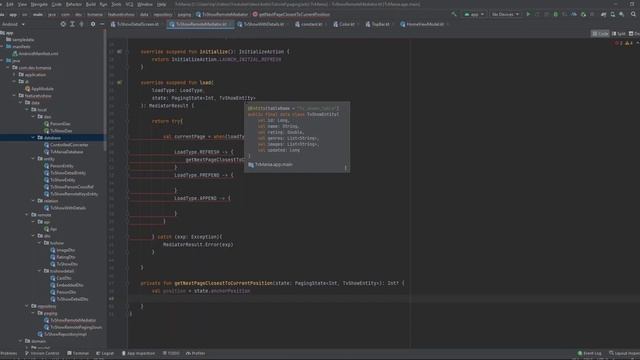Click the Make Project hammer icon
The height and width of the screenshot is (360, 640).
(x=454, y=14)
